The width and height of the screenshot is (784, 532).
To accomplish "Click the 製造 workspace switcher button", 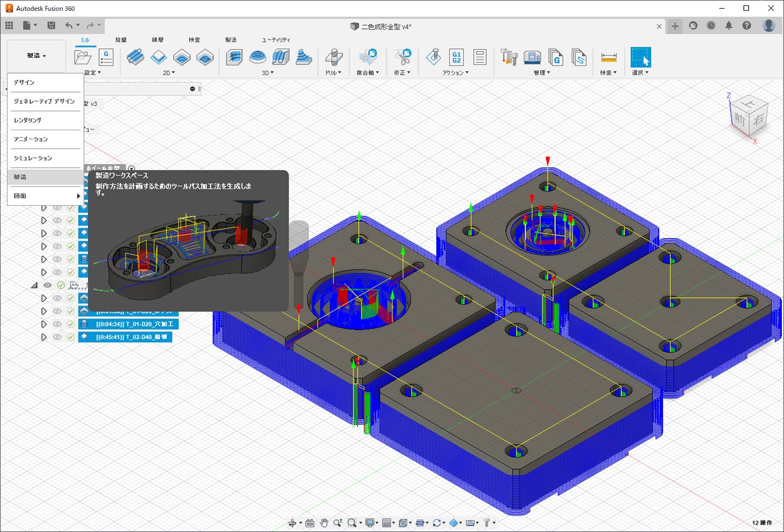I will tap(36, 56).
